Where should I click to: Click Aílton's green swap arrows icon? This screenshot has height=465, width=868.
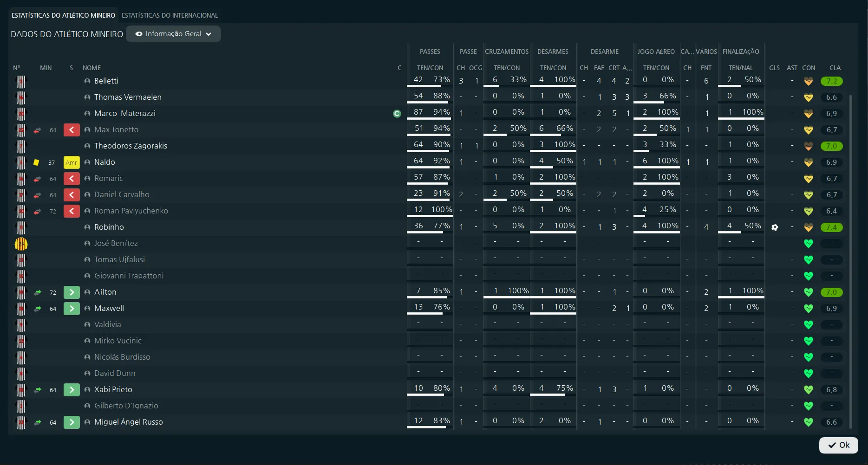click(x=37, y=293)
